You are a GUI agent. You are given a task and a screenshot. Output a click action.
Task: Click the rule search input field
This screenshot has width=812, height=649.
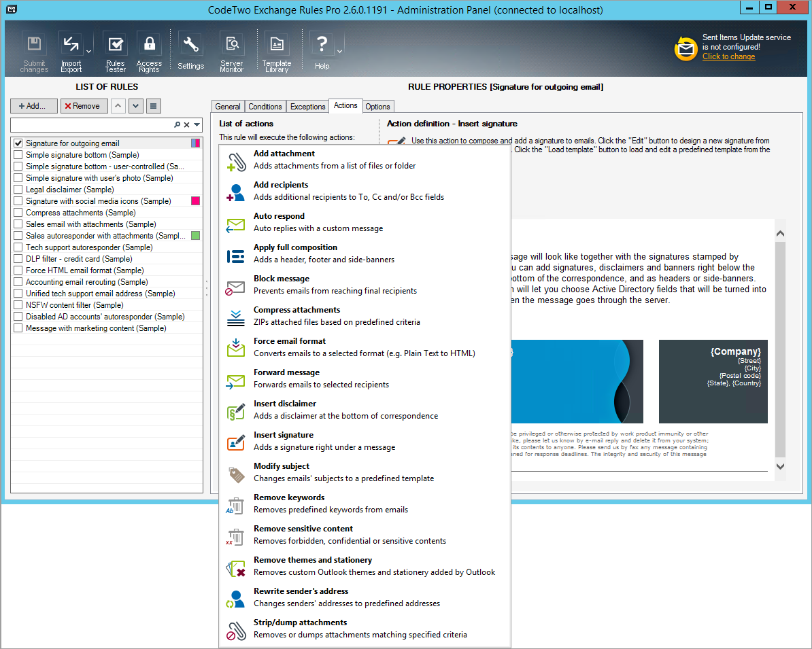(92, 125)
